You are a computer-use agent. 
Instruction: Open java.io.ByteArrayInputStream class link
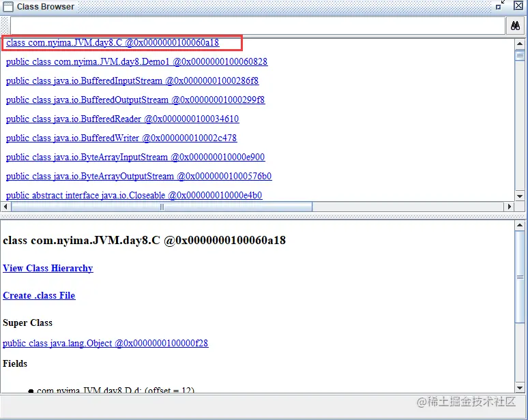[135, 157]
